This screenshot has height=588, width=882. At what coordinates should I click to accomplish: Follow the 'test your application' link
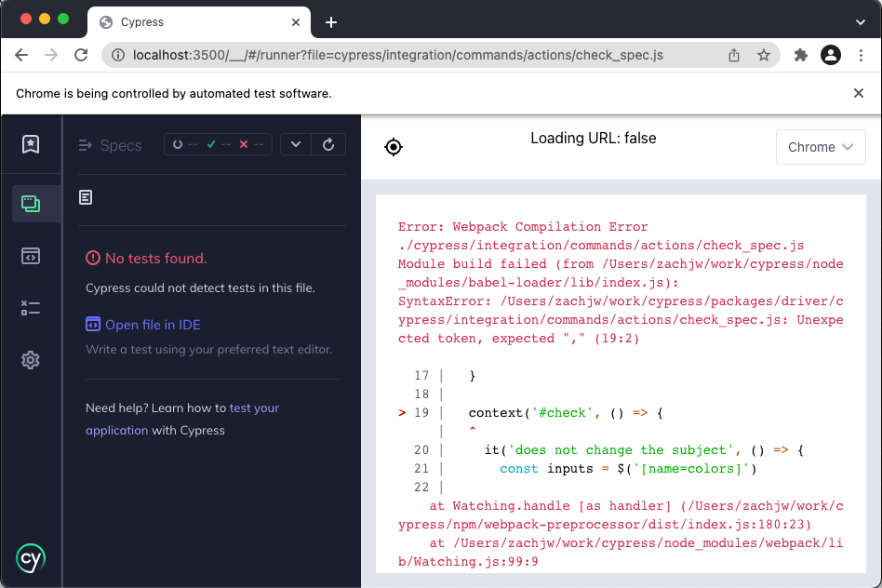coord(182,420)
